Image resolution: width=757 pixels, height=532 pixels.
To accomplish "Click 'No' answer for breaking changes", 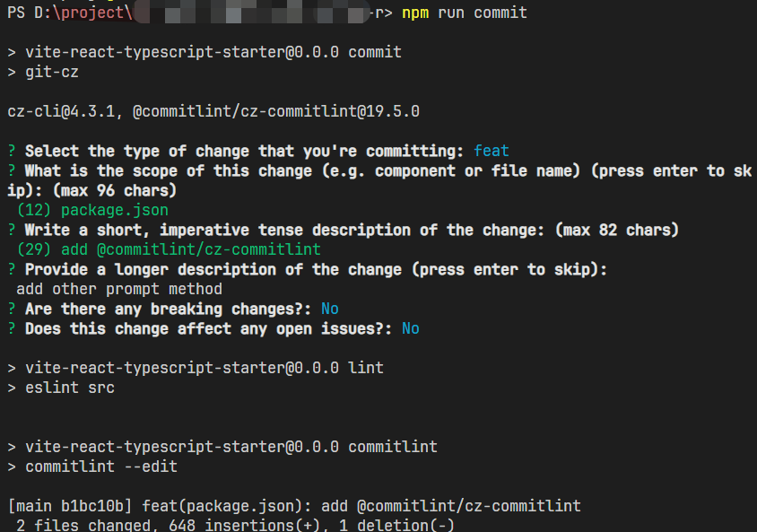I will (x=330, y=309).
